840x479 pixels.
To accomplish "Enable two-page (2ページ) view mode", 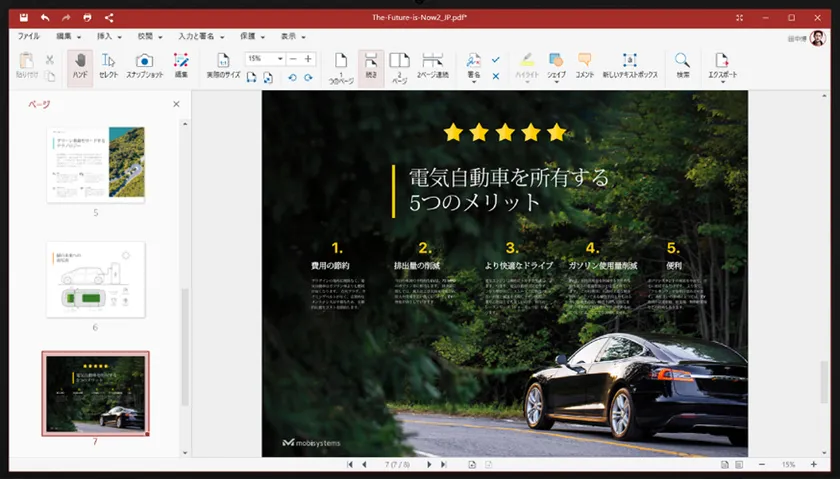I will tap(399, 67).
